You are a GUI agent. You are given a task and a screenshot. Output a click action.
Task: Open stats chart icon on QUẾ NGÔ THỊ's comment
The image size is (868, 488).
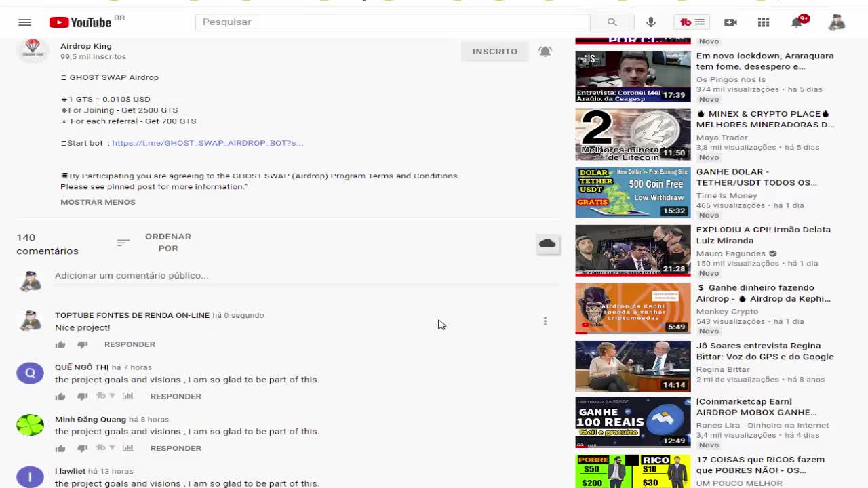(x=127, y=396)
